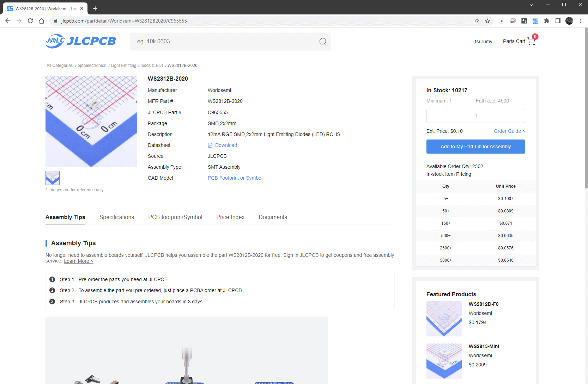Viewport: 588px width, 384px height.
Task: Select the small product thumbnail
Action: 53,178
